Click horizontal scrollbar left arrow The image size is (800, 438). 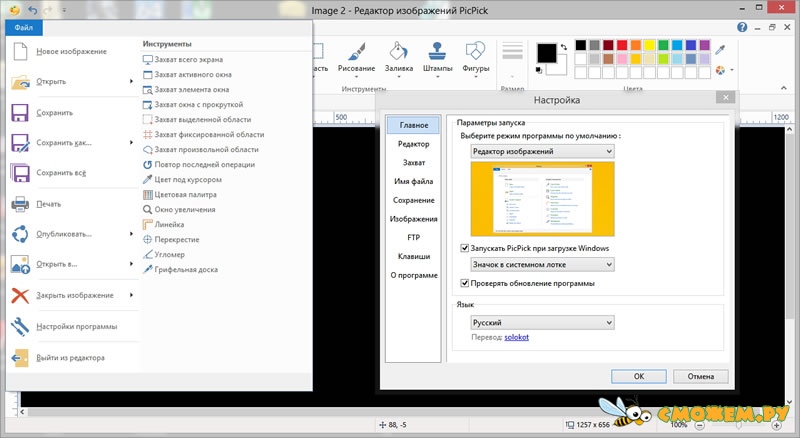[x=22, y=411]
